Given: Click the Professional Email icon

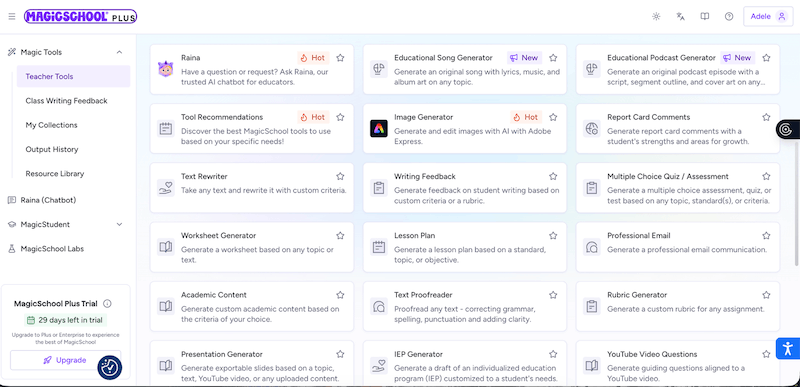Looking at the screenshot, I should [x=591, y=247].
